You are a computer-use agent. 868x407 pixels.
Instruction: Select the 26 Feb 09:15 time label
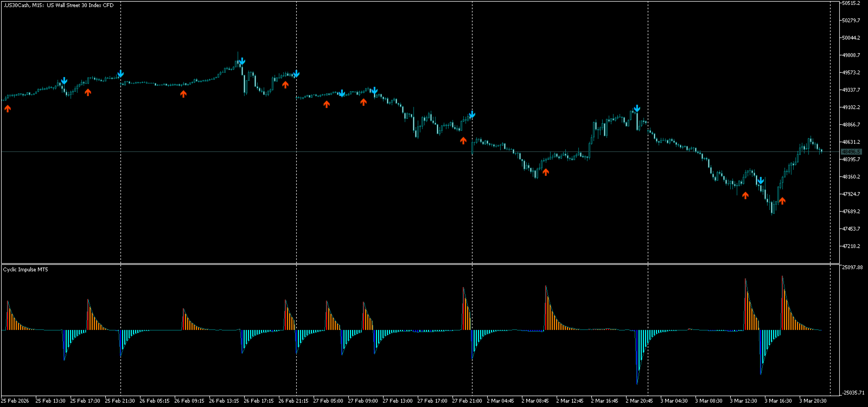tap(189, 401)
